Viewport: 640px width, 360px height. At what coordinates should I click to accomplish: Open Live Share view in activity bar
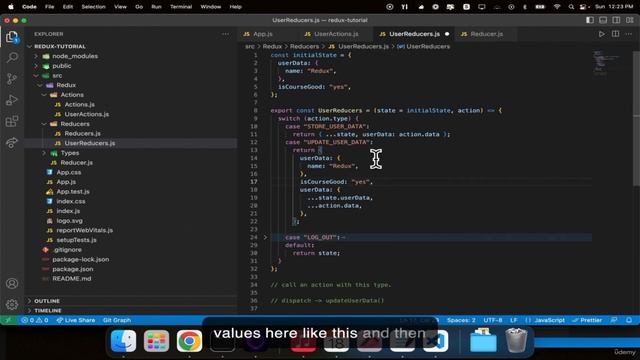coord(12,142)
